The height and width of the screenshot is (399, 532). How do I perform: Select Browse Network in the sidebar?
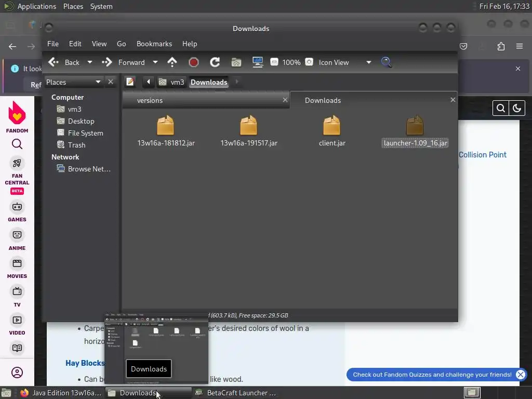pyautogui.click(x=84, y=169)
